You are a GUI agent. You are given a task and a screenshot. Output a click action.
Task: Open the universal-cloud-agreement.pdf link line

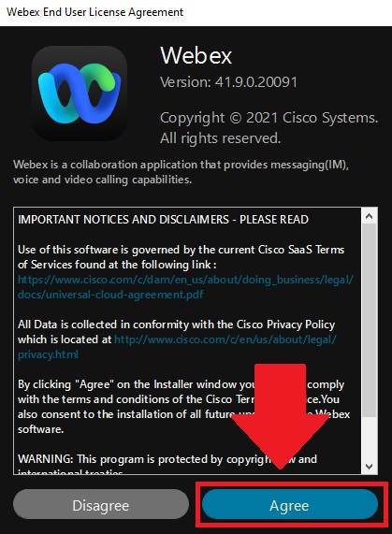point(110,295)
